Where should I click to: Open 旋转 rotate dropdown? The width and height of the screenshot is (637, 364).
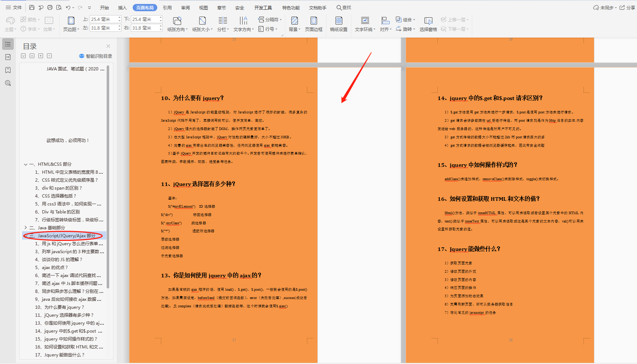405,29
